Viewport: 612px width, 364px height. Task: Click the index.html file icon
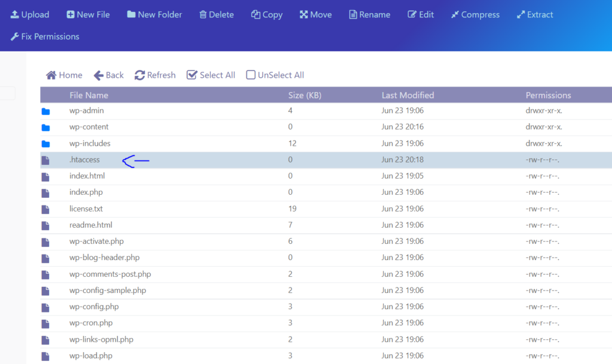point(45,177)
